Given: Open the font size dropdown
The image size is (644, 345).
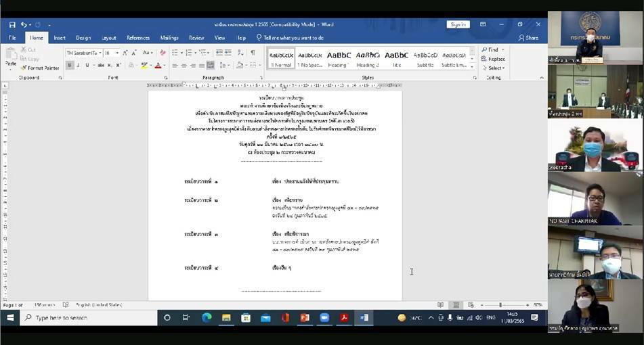Looking at the screenshot, I should pos(117,53).
